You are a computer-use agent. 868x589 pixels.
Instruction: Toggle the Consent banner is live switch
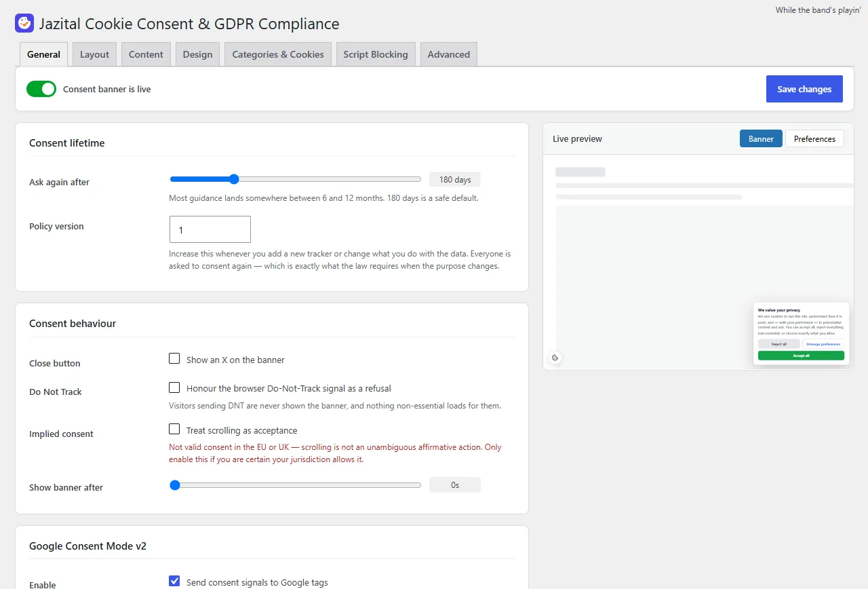pos(41,89)
